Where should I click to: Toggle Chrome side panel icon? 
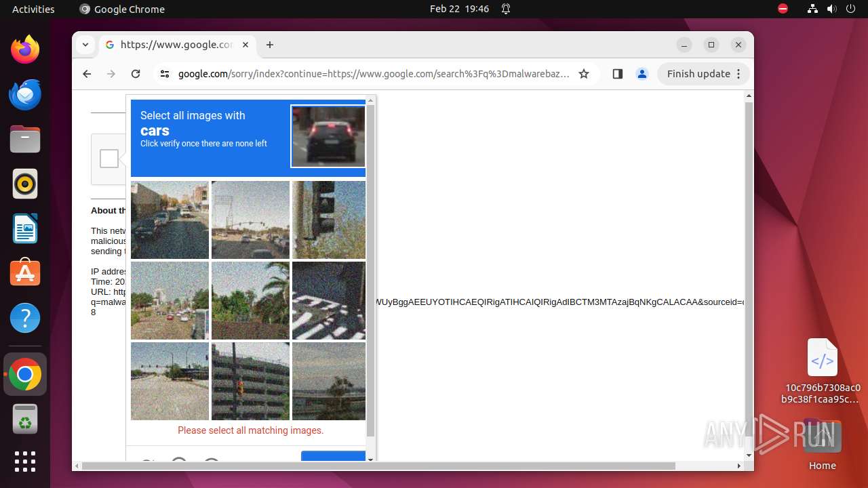(x=617, y=74)
